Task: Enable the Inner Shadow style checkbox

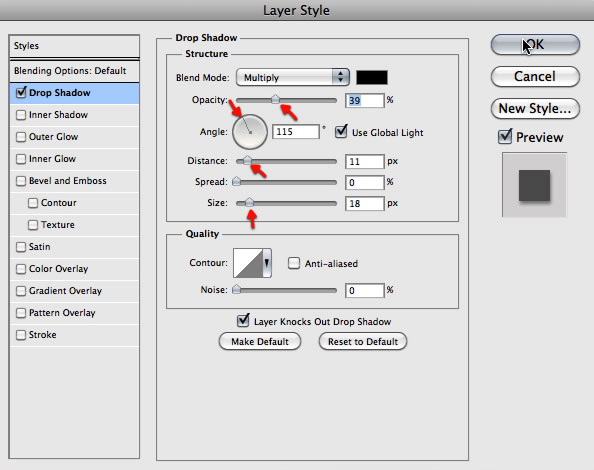Action: pyautogui.click(x=21, y=115)
